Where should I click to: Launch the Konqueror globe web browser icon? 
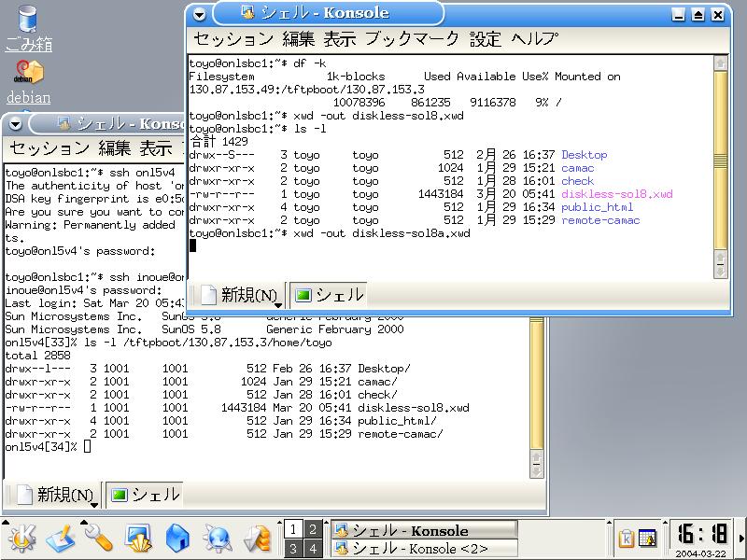tap(218, 539)
